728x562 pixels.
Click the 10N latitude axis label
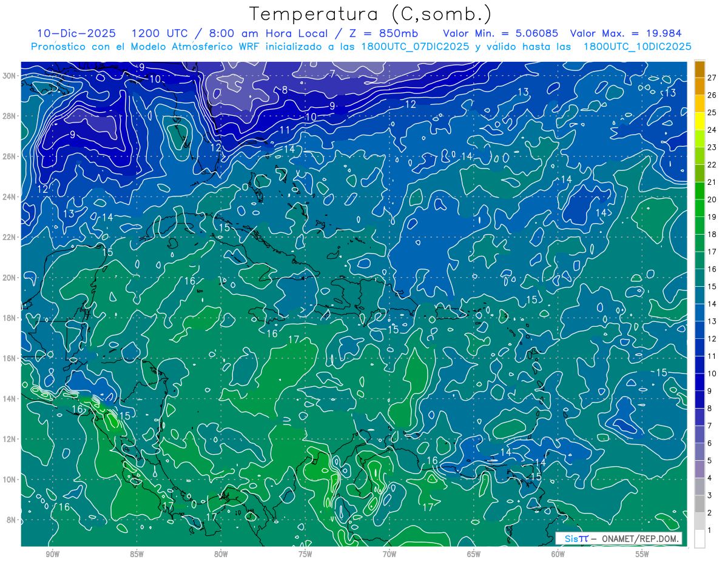10,479
